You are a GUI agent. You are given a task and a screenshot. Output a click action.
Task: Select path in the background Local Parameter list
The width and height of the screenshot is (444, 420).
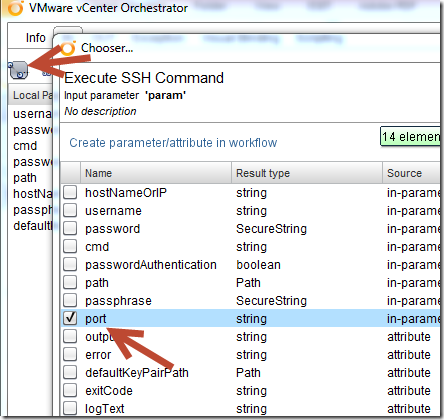(x=25, y=178)
